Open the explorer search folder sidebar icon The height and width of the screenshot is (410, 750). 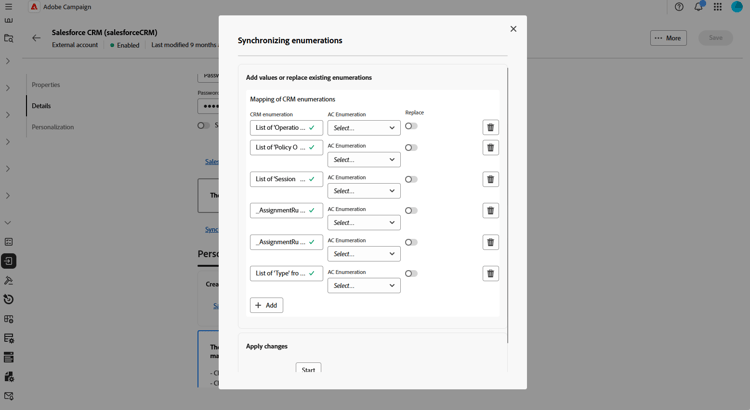click(x=9, y=38)
